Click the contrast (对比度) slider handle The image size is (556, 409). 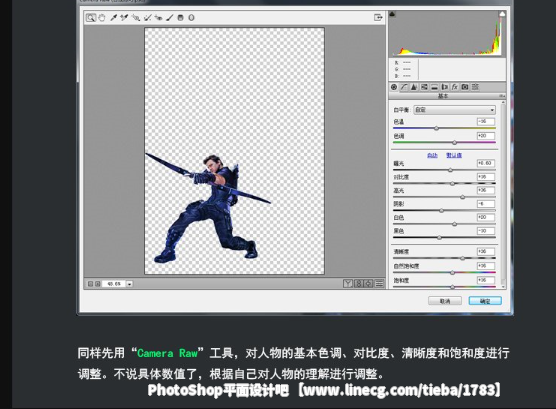(452, 183)
